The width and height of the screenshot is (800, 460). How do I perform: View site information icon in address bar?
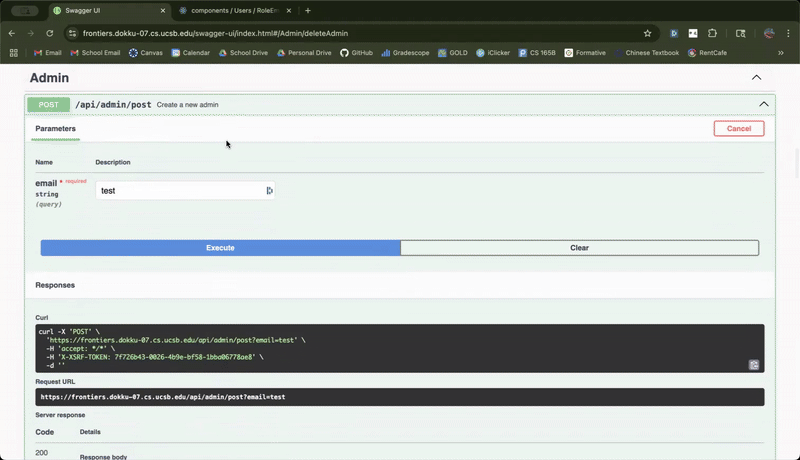72,33
